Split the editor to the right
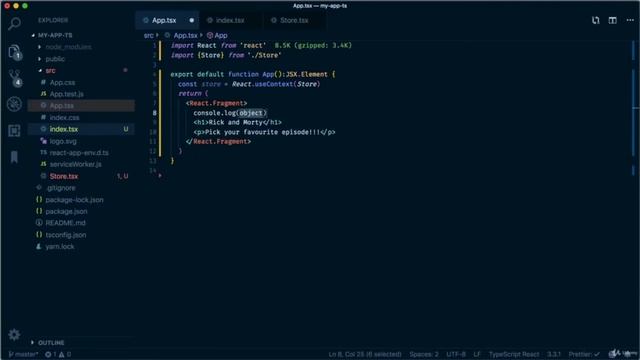Image resolution: width=640 pixels, height=360 pixels. tap(613, 20)
